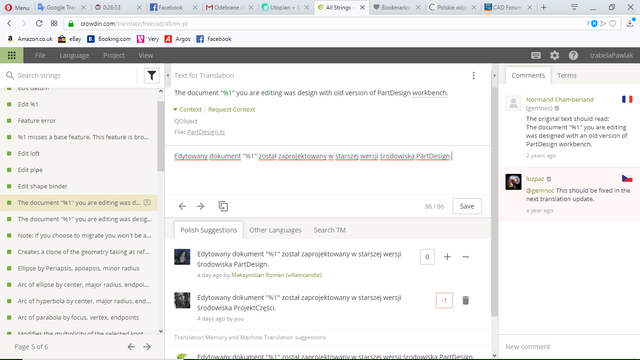Select 'Note: If you choose to migrate' string
This screenshot has width=640, height=360.
click(78, 236)
